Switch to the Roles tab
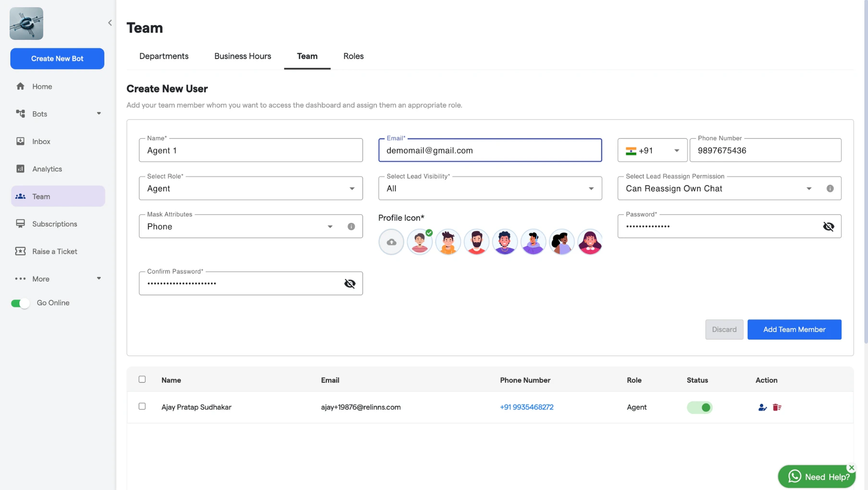Screen dimensions: 868x490 coord(353,56)
